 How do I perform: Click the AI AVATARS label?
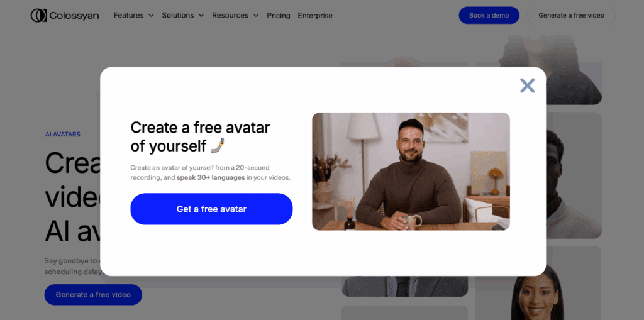(x=63, y=135)
